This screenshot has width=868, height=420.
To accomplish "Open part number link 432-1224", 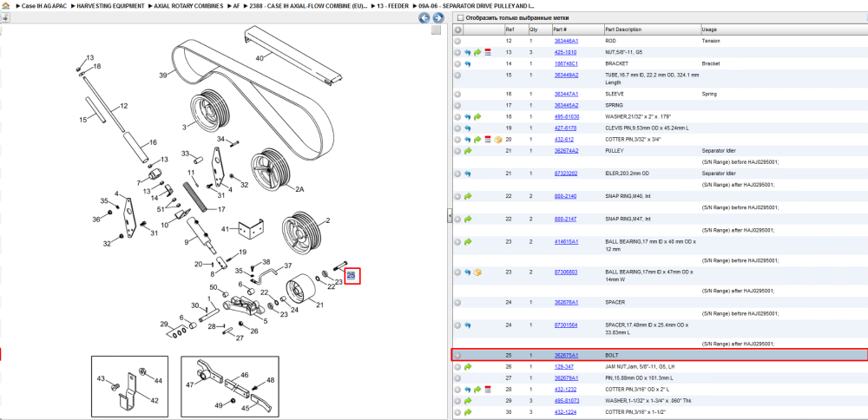I will pos(565,412).
